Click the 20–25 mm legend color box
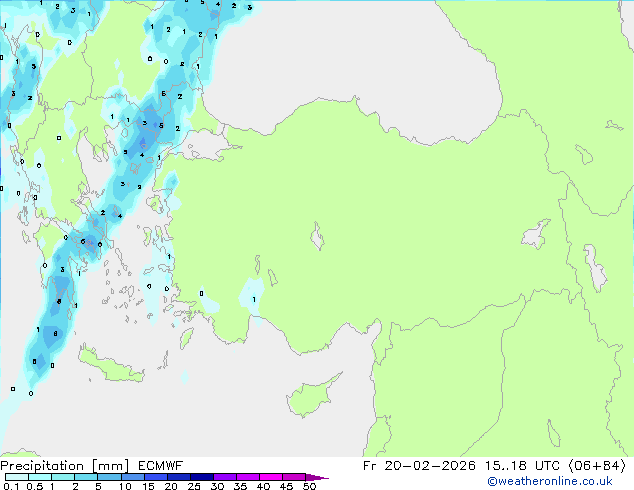The width and height of the screenshot is (634, 490). pos(179,477)
